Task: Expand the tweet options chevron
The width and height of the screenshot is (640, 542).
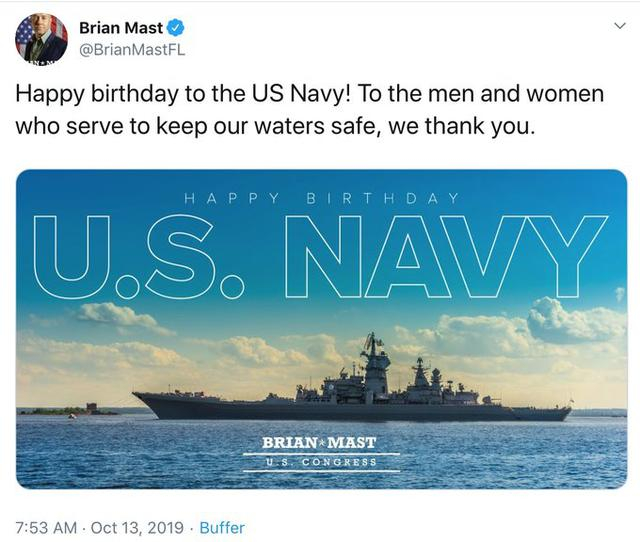Action: pos(618,27)
